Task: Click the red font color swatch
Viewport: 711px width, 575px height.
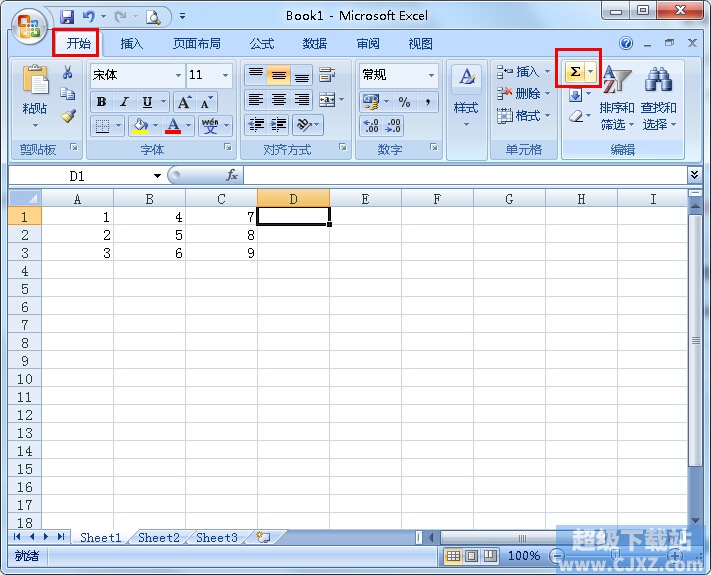Action: [x=173, y=127]
